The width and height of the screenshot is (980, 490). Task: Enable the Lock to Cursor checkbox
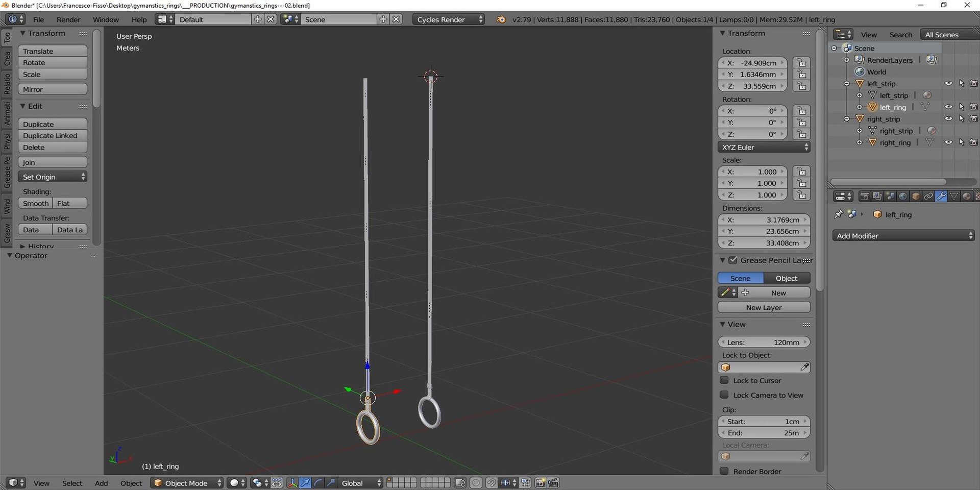(x=724, y=380)
